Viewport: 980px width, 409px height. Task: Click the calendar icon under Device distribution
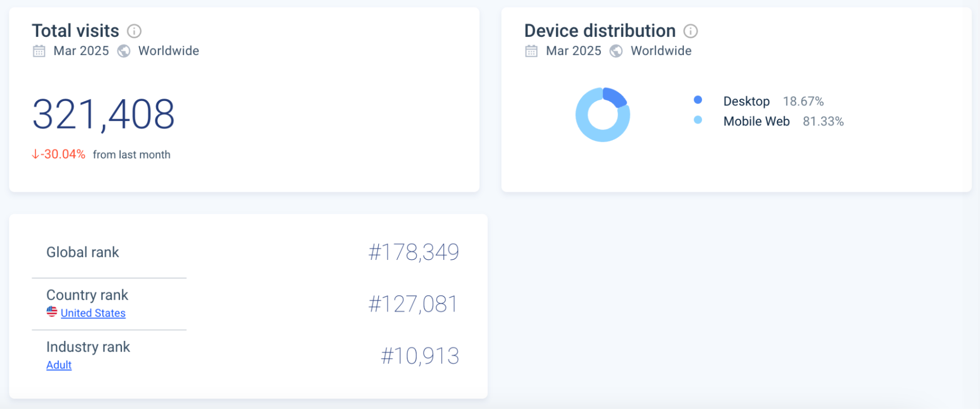pyautogui.click(x=531, y=51)
